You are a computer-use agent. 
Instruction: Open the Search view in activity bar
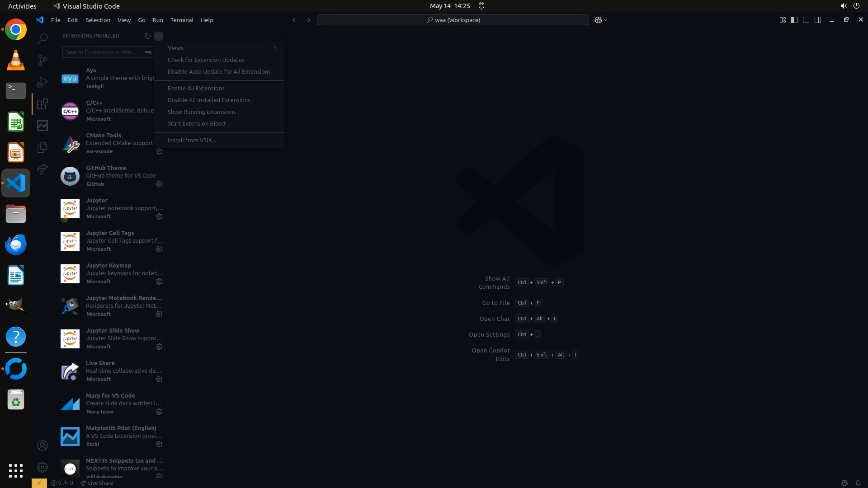(x=42, y=38)
